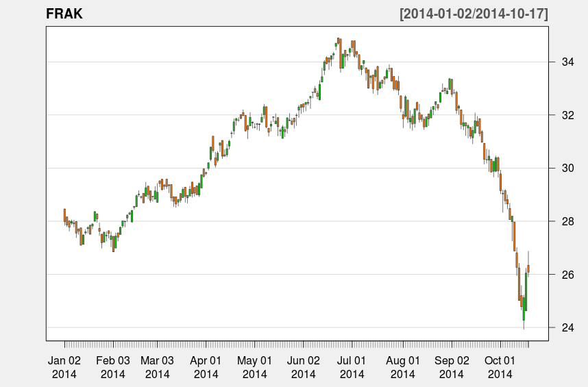Click the 28 price axis label
This screenshot has width=588, height=387.
tap(567, 221)
